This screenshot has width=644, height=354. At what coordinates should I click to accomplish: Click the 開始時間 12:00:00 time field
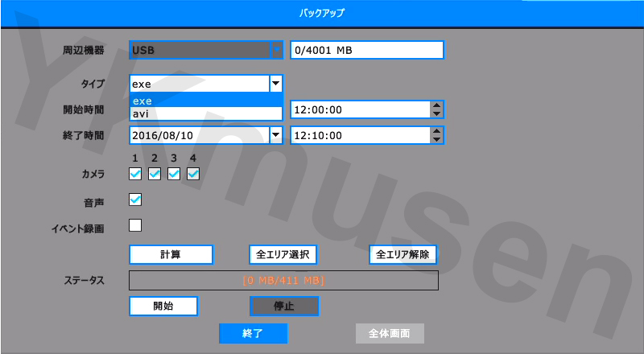[x=360, y=109]
